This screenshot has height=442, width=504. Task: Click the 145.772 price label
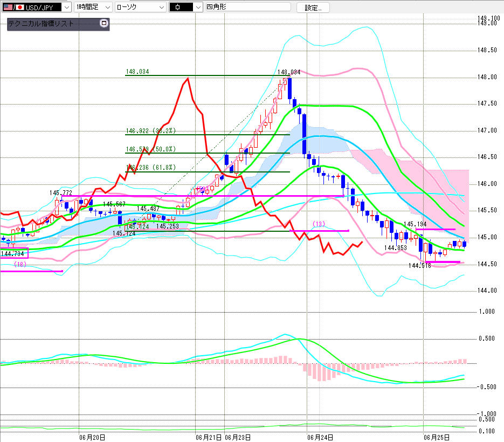coord(61,193)
